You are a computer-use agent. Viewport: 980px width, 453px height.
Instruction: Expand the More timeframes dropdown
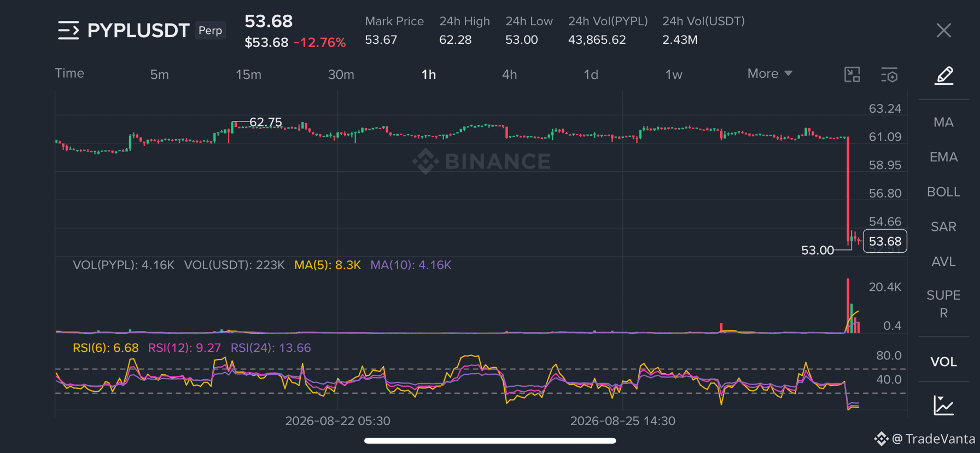click(769, 73)
